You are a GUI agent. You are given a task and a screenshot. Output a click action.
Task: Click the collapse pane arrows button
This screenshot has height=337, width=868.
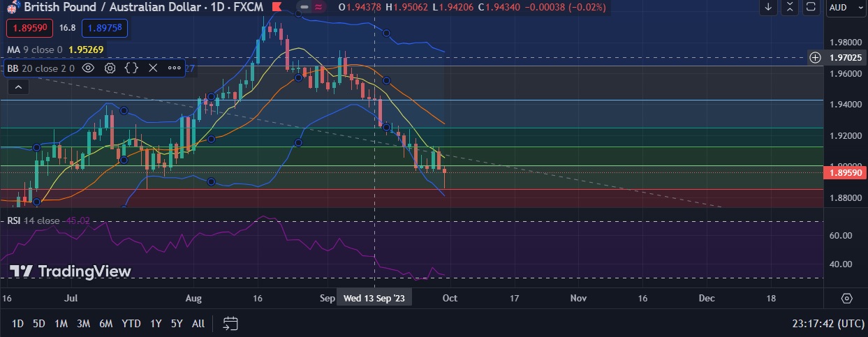tap(790, 7)
